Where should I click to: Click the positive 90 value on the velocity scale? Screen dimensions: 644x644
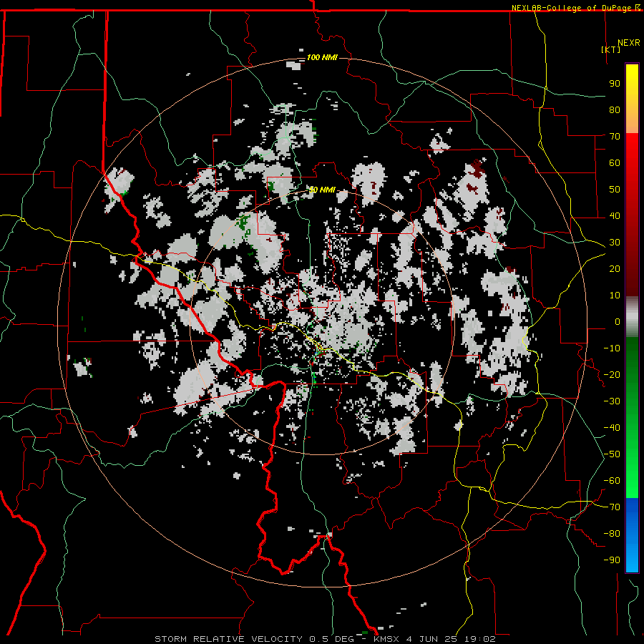click(x=615, y=84)
